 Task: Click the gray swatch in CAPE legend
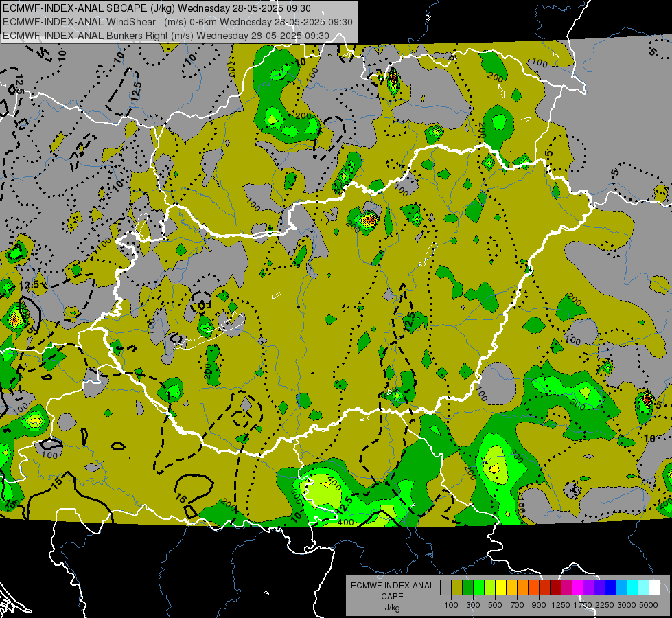point(445,588)
